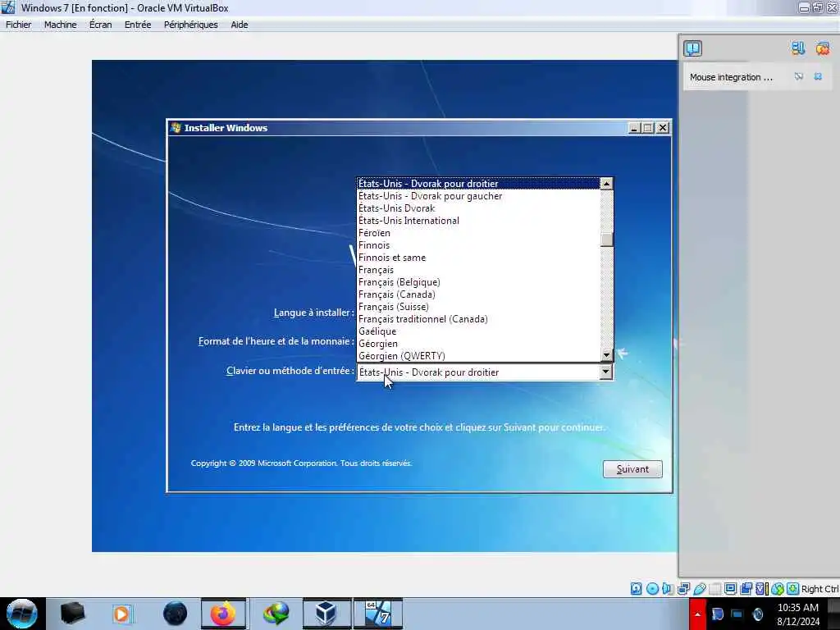
Task: Select États-Unis - Dvorak pour gaucher
Action: coord(478,196)
